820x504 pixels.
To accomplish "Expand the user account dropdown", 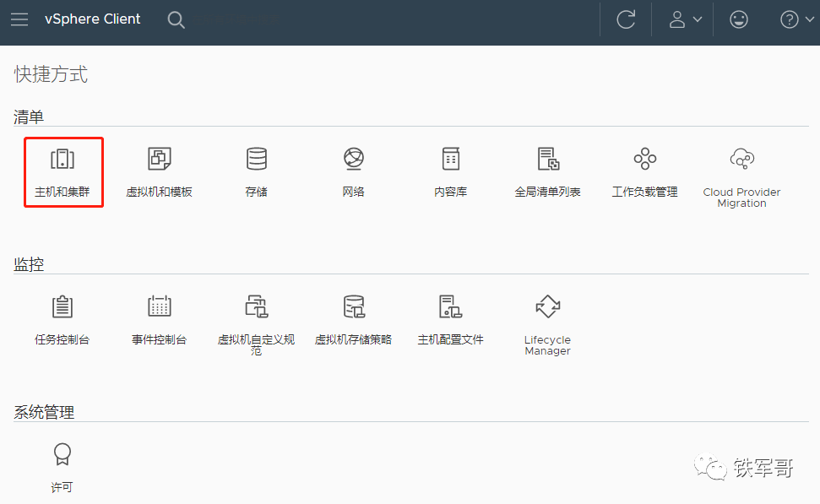I will [x=685, y=19].
